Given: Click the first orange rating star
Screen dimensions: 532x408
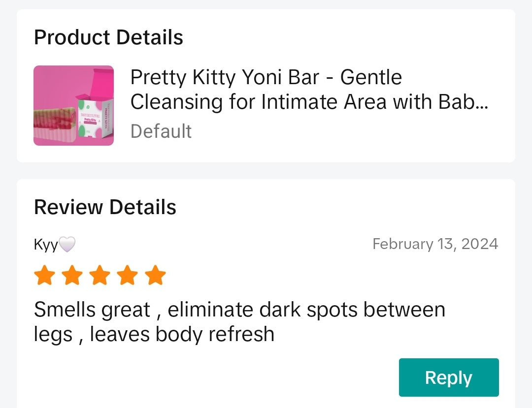Looking at the screenshot, I should (44, 276).
